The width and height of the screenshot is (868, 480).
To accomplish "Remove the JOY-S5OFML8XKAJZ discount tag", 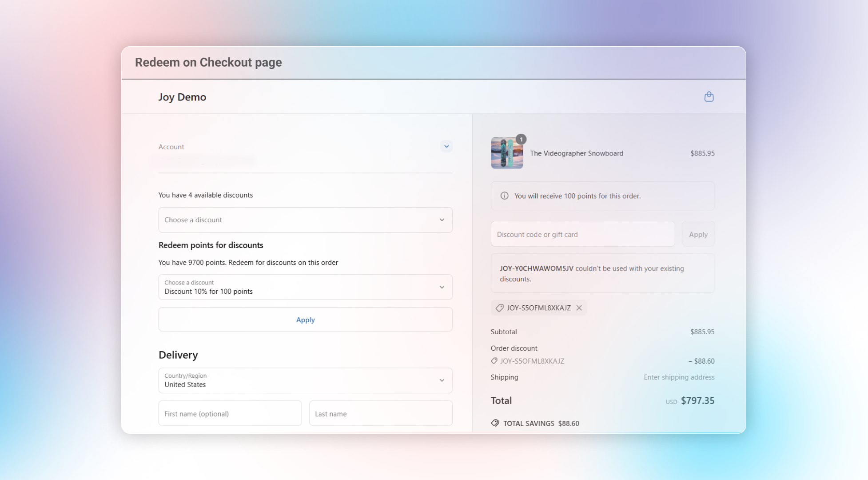I will [579, 308].
